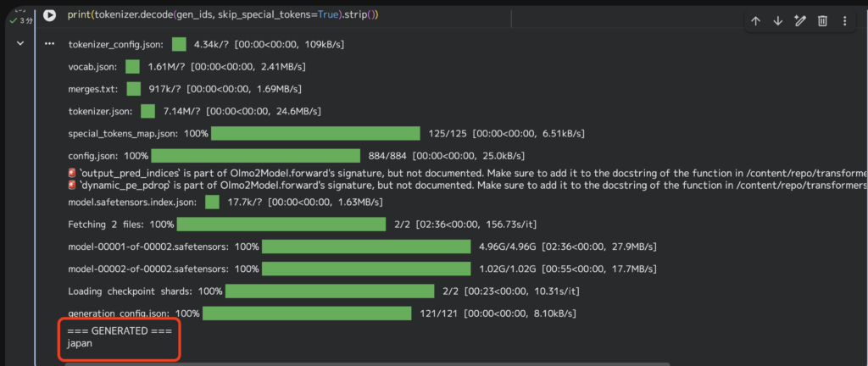Viewport: 868px width, 366px height.
Task: Run the print tokenizer.decode cell
Action: coord(49,15)
